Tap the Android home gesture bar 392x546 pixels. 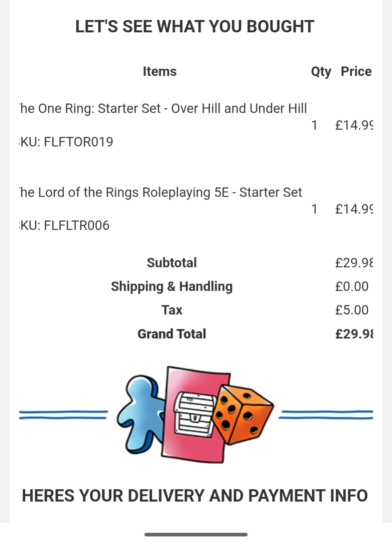tap(196, 534)
